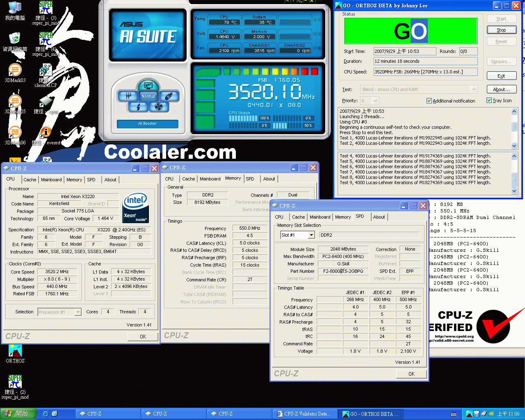
Task: Toggle Tray Icon checkbox in ORTHOS
Action: (489, 100)
